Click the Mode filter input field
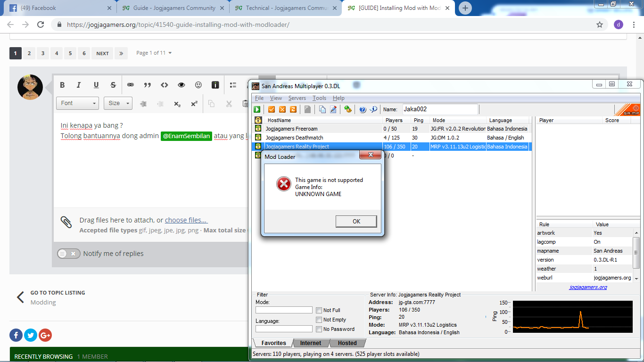 pos(284,310)
